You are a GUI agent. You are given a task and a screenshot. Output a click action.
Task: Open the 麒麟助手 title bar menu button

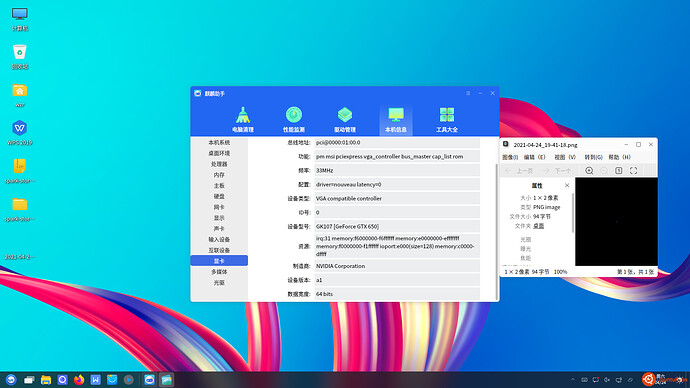tap(468, 93)
